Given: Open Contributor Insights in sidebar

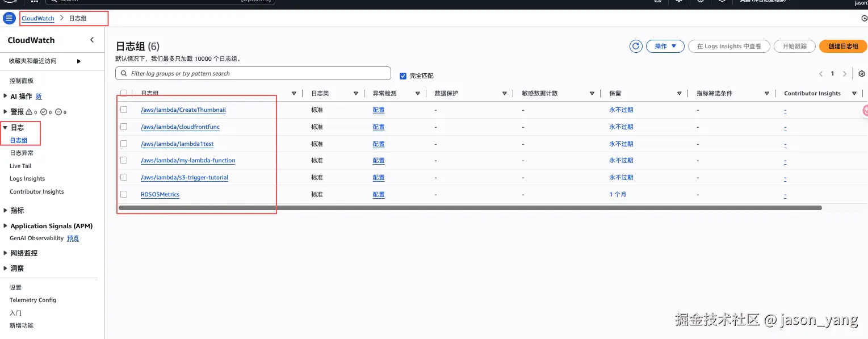Looking at the screenshot, I should 37,191.
